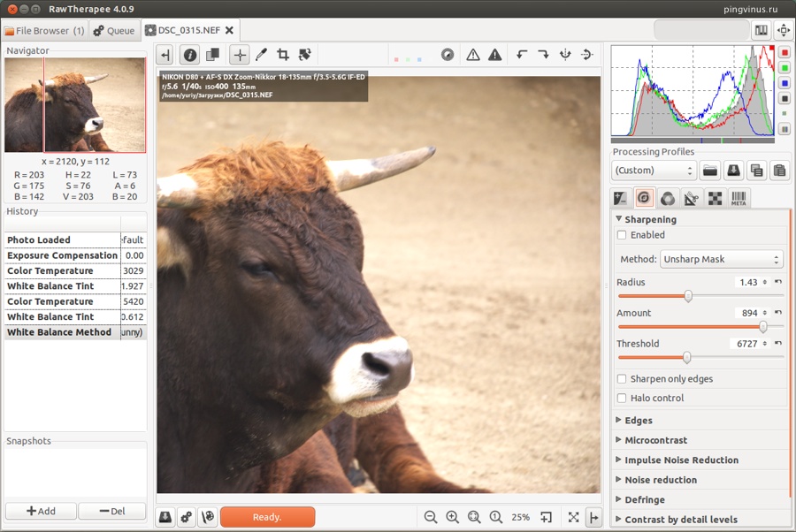Expand the Microcontrast section

[655, 440]
